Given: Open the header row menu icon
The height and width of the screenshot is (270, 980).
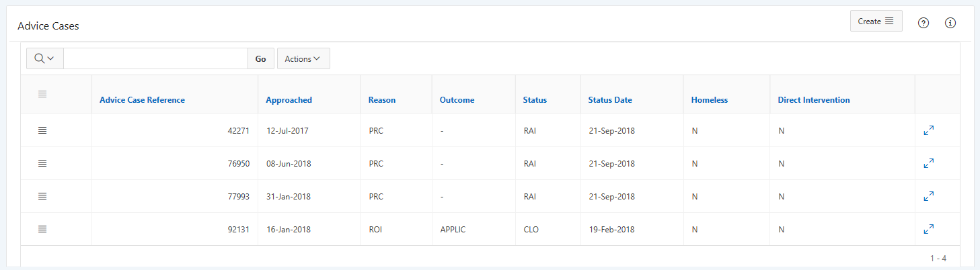Looking at the screenshot, I should 42,94.
